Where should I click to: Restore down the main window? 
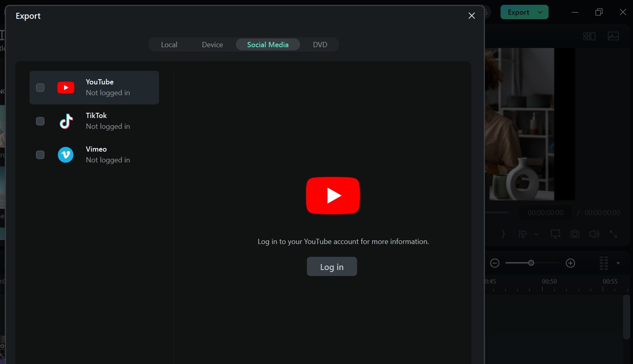(x=599, y=12)
